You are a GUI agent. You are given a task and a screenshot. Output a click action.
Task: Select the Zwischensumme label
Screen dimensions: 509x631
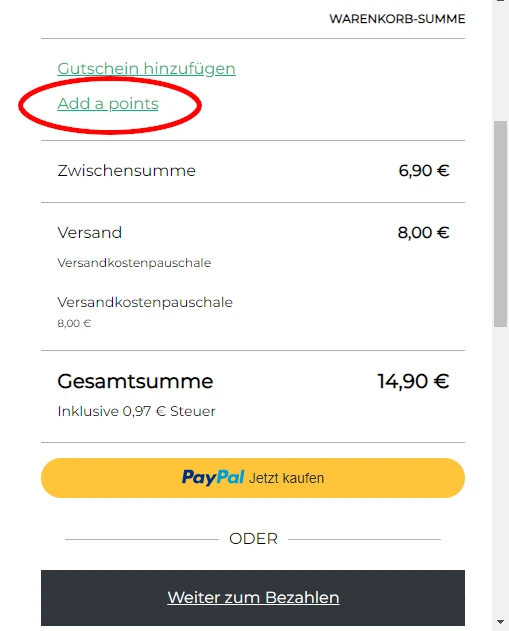(126, 171)
